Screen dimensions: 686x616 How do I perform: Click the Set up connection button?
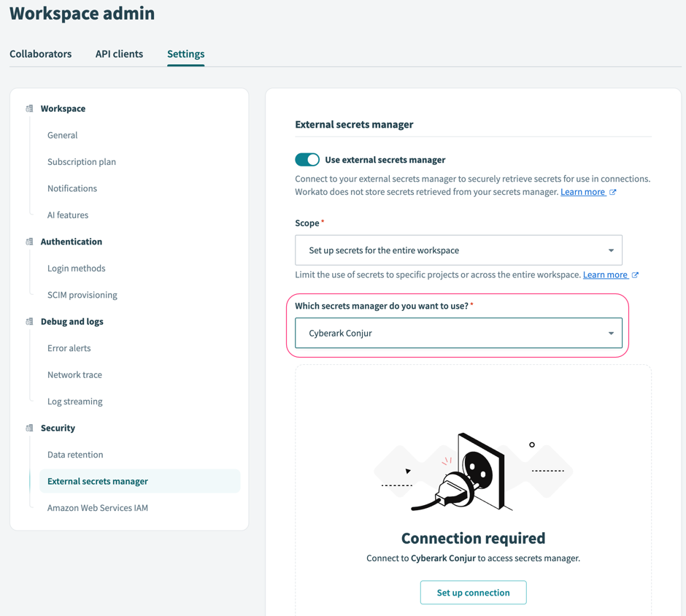(x=473, y=592)
